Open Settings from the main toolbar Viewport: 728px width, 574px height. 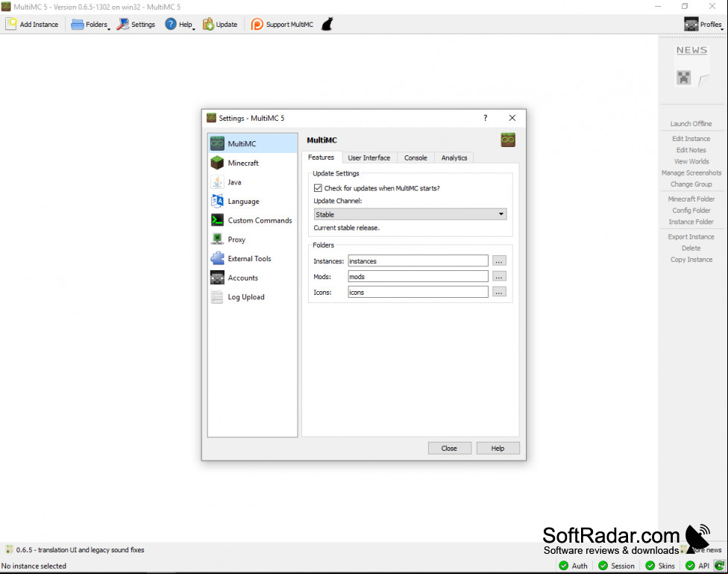pos(136,24)
